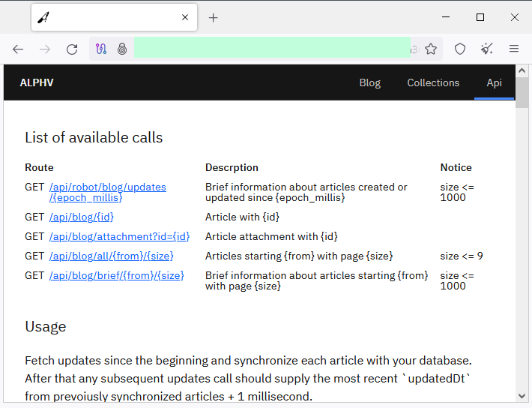Image resolution: width=532 pixels, height=408 pixels.
Task: Open the Collections page
Action: point(433,82)
